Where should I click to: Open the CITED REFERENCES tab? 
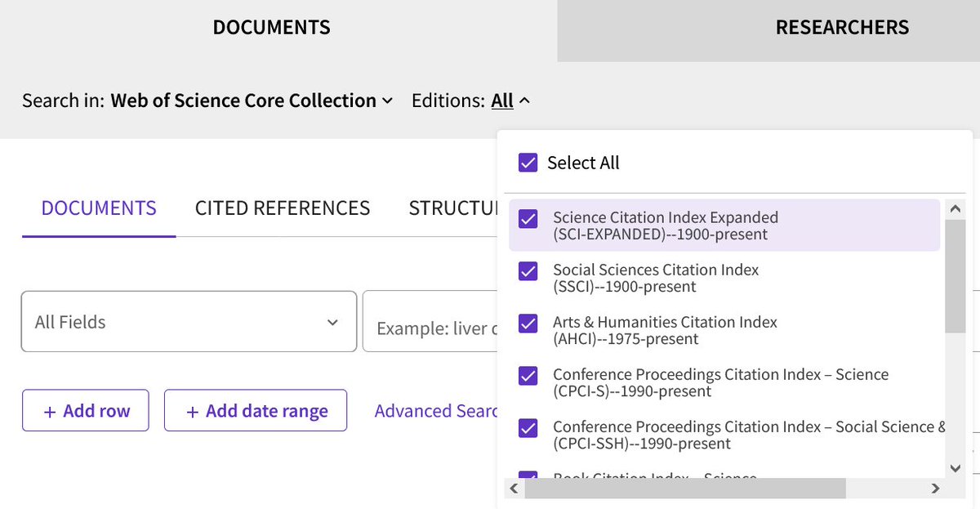(x=282, y=208)
